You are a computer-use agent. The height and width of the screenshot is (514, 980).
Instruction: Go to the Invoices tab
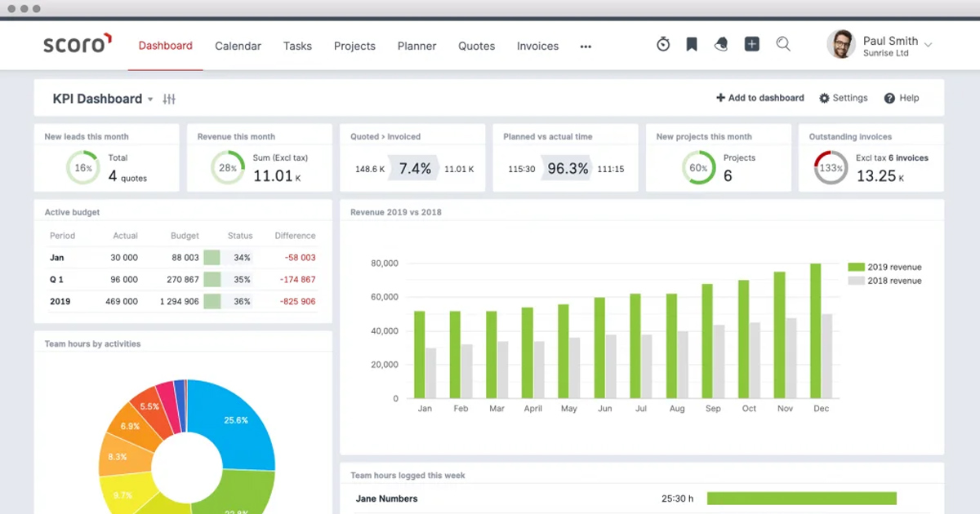[537, 47]
